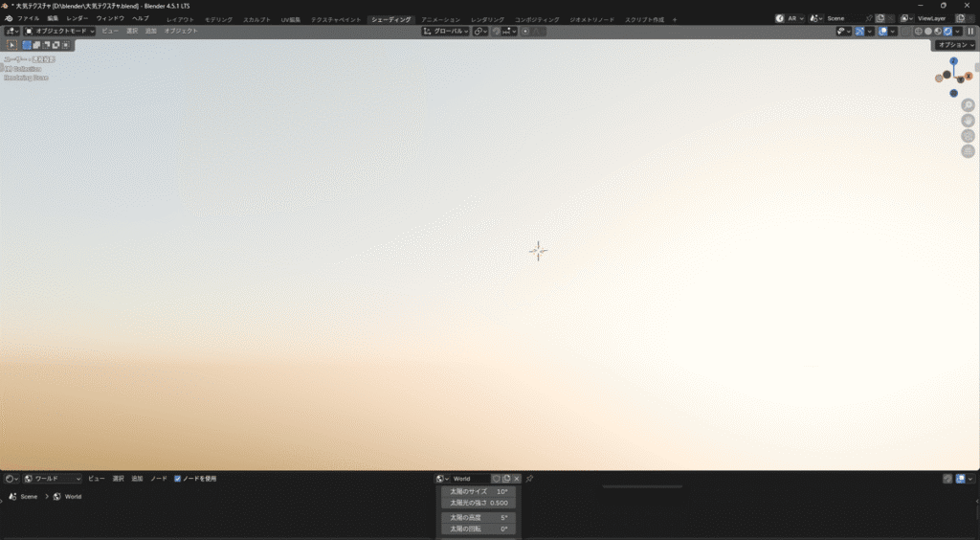Open the レンダー menu

pyautogui.click(x=78, y=19)
